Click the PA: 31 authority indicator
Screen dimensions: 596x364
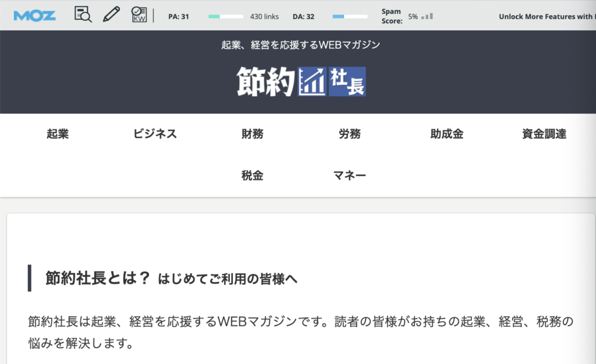(179, 16)
